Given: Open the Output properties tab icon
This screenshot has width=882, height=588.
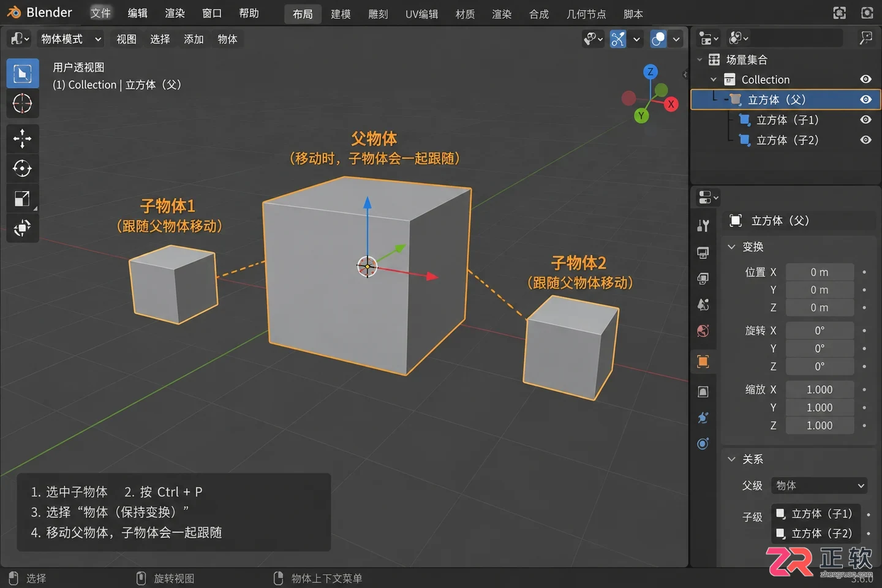Looking at the screenshot, I should point(703,279).
